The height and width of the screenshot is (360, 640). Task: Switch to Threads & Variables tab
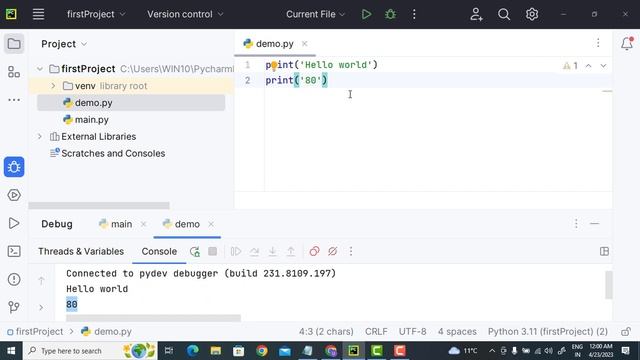click(81, 251)
